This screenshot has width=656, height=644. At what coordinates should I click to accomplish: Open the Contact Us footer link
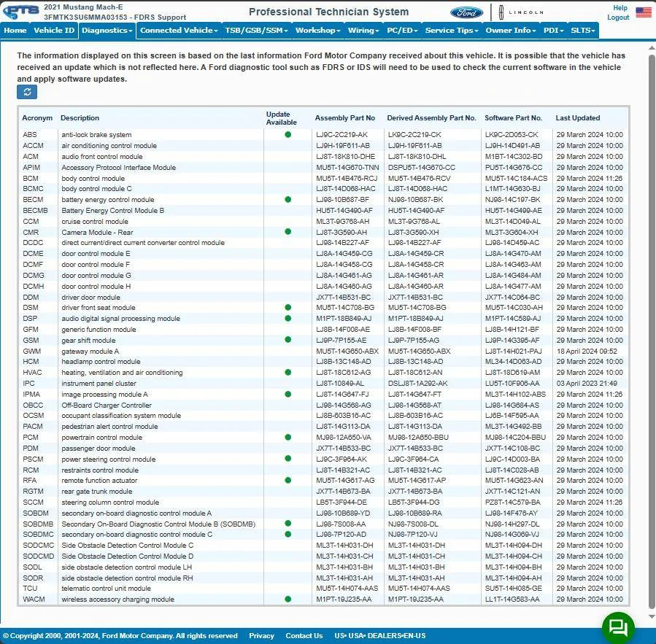pyautogui.click(x=304, y=636)
